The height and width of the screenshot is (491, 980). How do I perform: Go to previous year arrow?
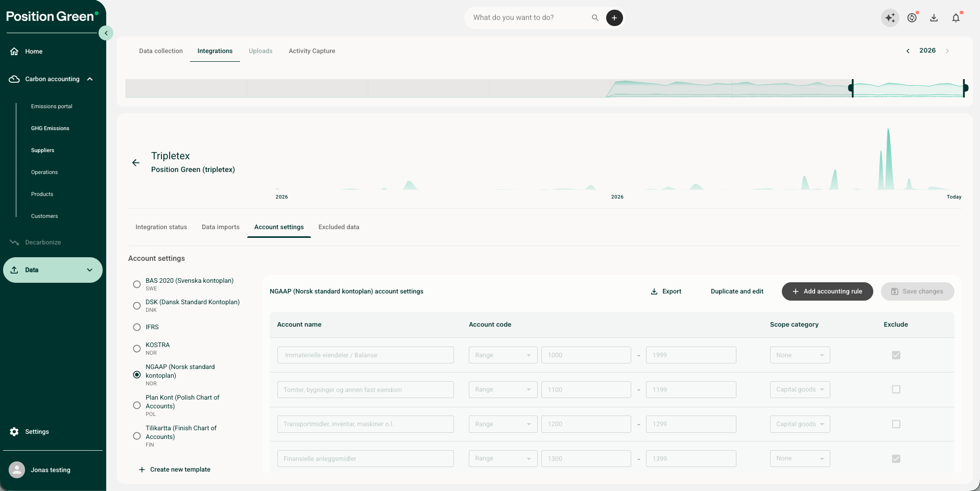pyautogui.click(x=908, y=51)
